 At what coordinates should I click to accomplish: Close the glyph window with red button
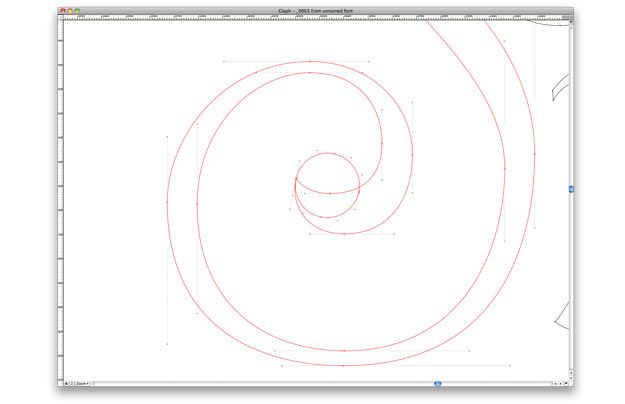(62, 9)
